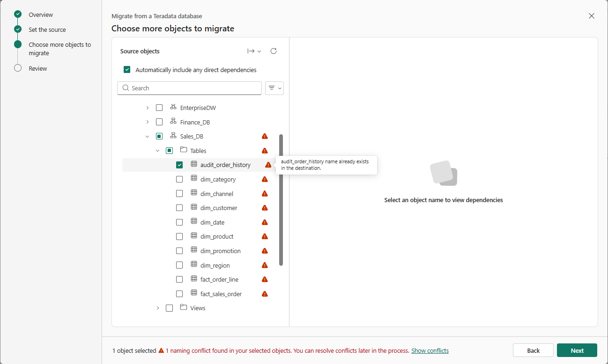Viewport: 608px width, 364px height.
Task: Collapse the Sales_DB node
Action: (147, 136)
